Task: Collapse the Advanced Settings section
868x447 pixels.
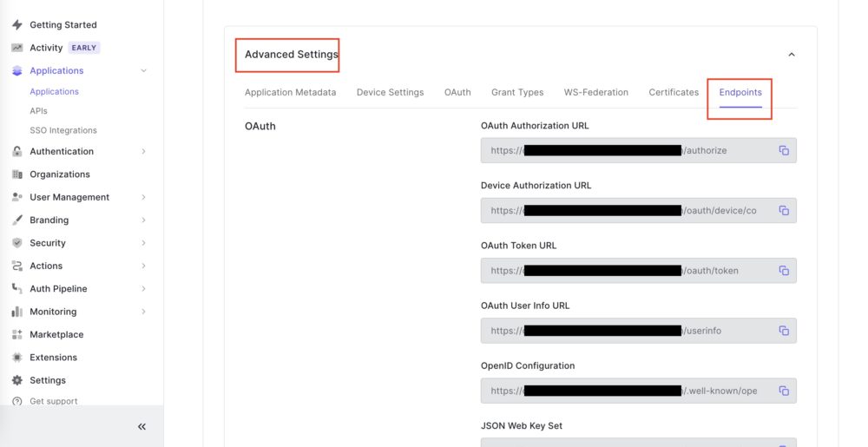Action: (x=792, y=54)
